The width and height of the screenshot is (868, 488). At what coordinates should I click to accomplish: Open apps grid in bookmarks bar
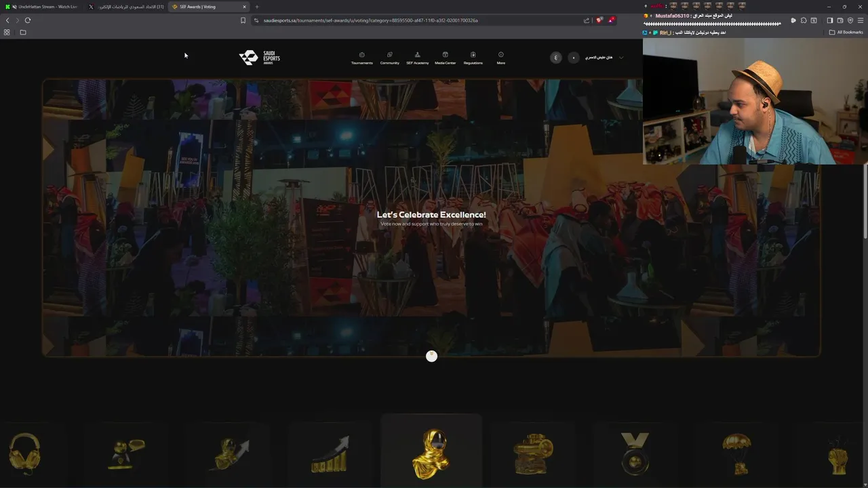tap(7, 33)
